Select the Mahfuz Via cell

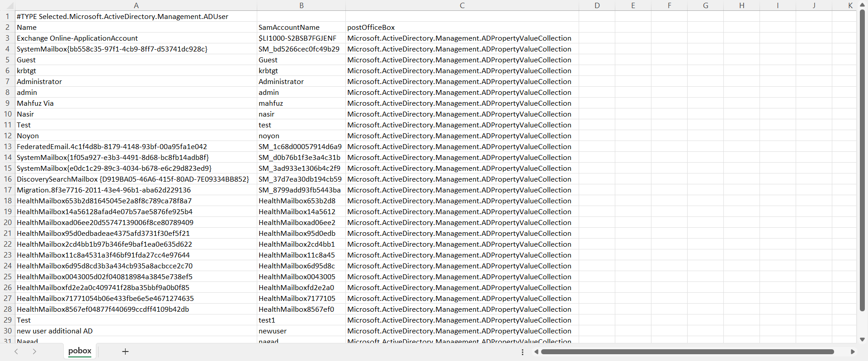point(136,103)
